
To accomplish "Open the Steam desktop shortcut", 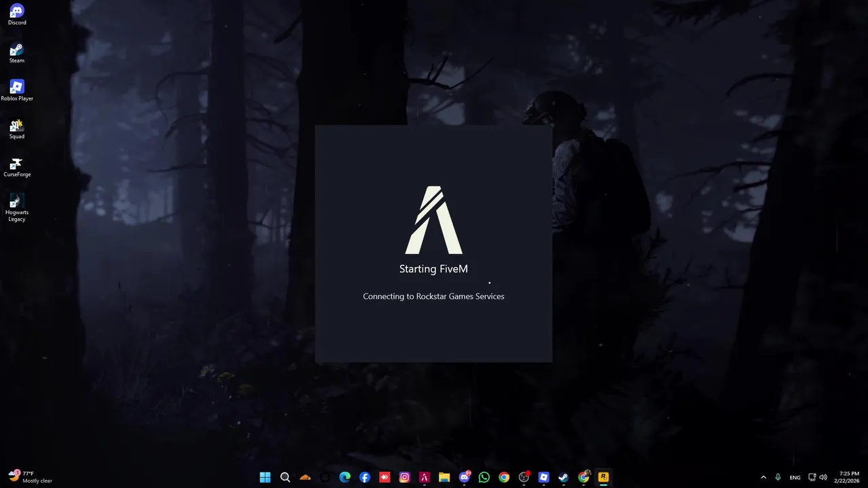I will point(17,52).
